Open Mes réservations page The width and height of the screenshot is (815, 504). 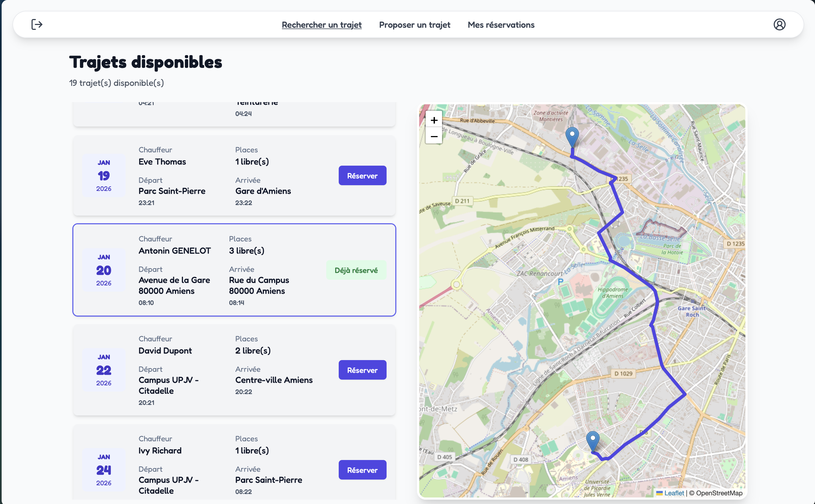point(501,25)
